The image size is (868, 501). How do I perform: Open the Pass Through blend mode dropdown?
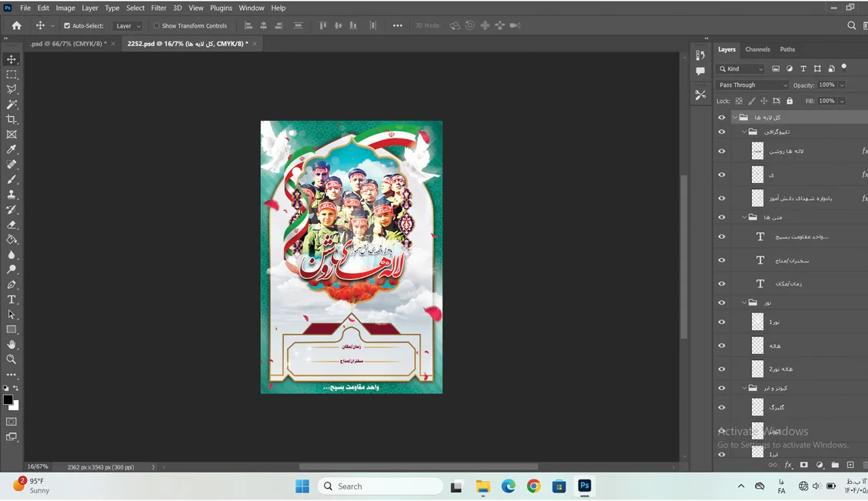point(753,85)
